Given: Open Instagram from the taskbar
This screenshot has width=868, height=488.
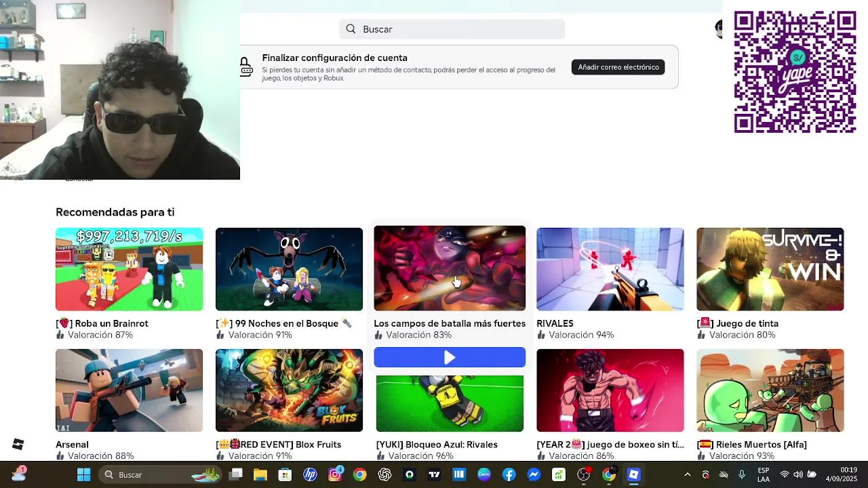Looking at the screenshot, I should click(335, 474).
